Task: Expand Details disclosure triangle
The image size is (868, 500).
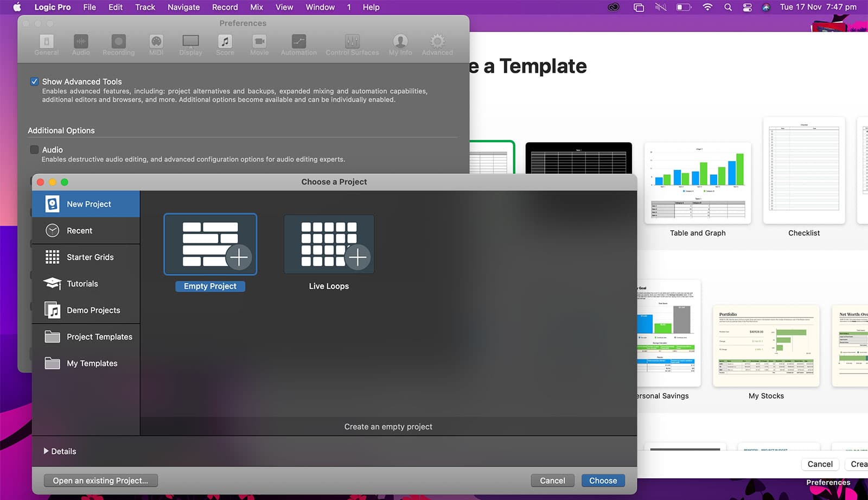Action: click(x=46, y=451)
